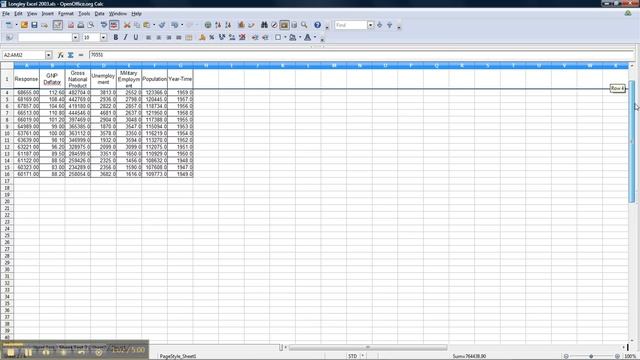Toggle the Gallery icon
The width and height of the screenshot is (640, 360).
pos(284,25)
